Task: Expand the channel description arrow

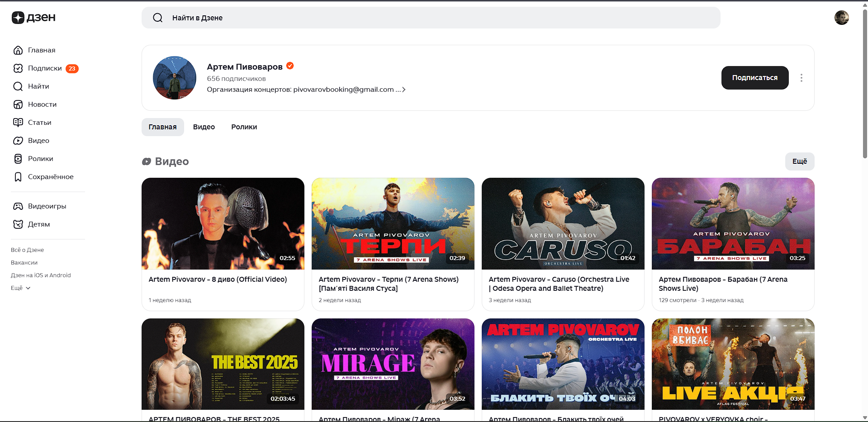Action: pyautogui.click(x=403, y=90)
